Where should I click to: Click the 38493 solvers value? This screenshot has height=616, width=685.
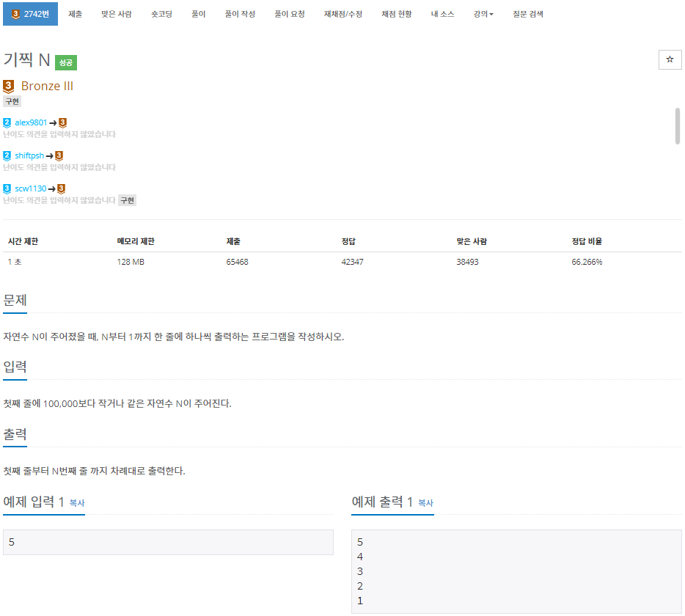pos(467,262)
